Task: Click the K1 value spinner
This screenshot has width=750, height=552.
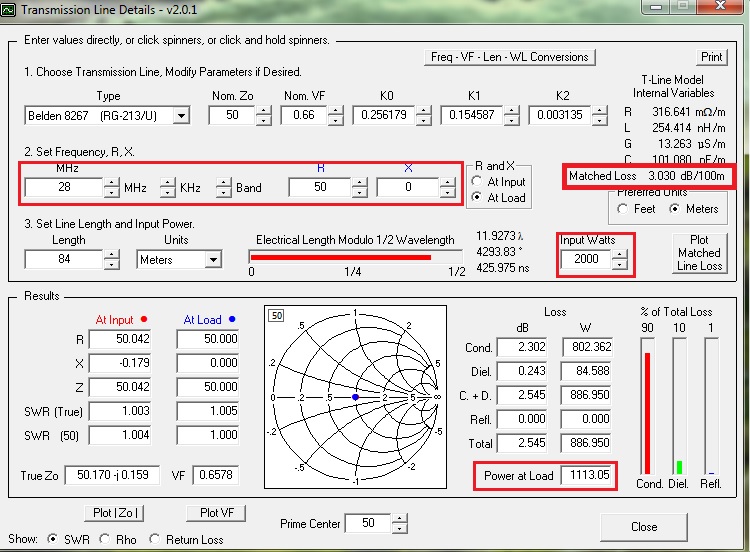Action: point(511,115)
